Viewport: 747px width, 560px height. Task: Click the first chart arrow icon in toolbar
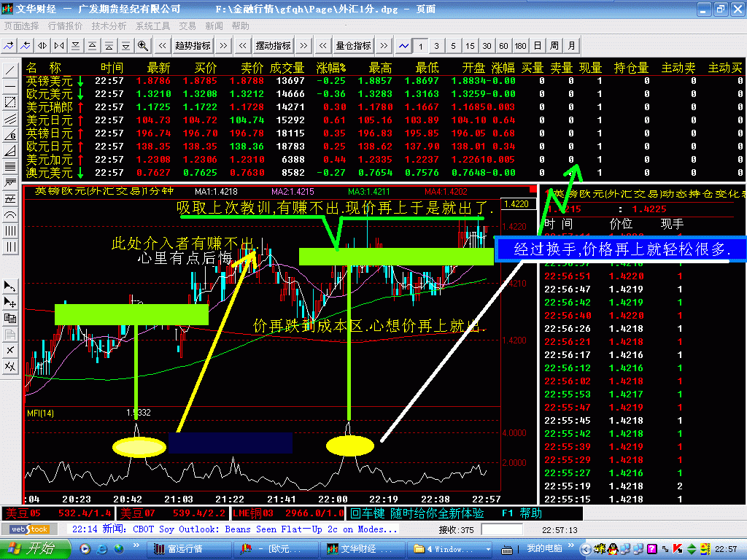[x=9, y=46]
